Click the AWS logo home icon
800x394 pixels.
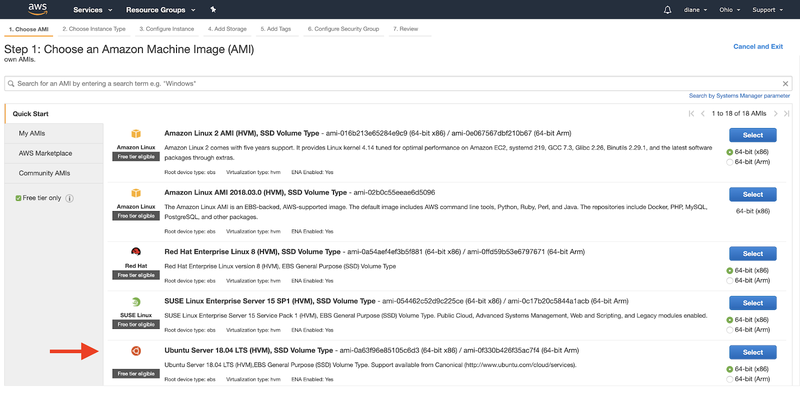pos(38,9)
